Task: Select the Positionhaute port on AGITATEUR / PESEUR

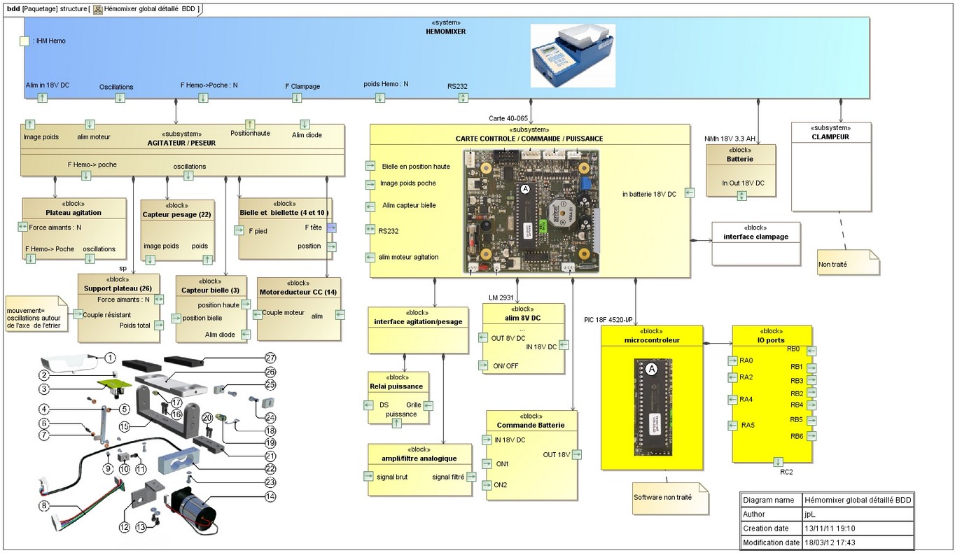Action: [x=250, y=124]
